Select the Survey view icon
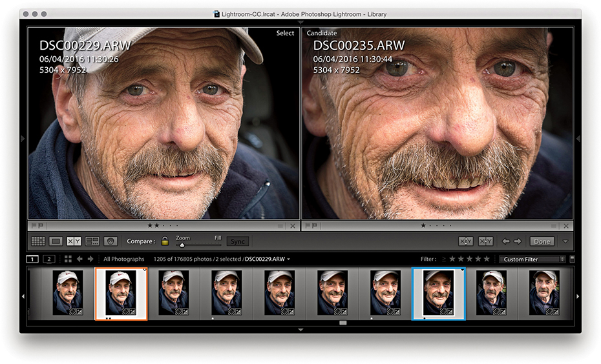The height and width of the screenshot is (364, 601). (x=92, y=241)
